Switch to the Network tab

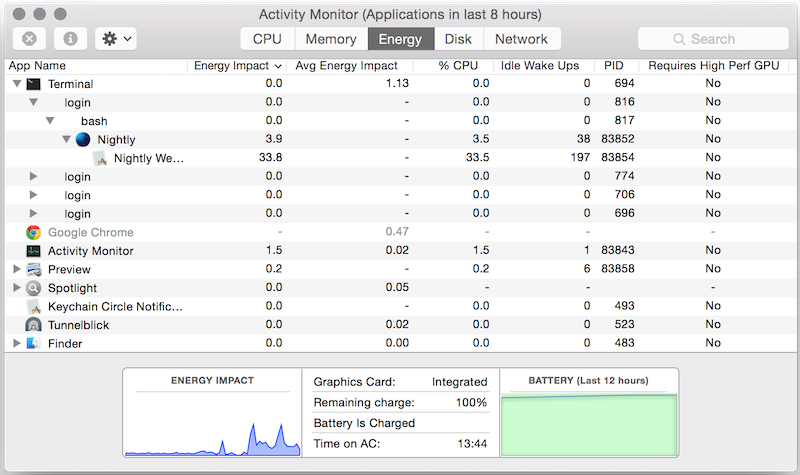coord(521,39)
